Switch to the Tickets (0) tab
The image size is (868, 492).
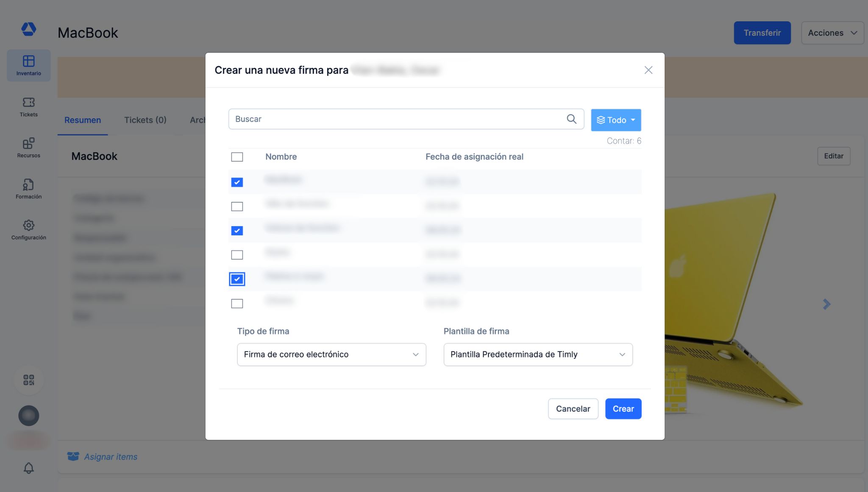pyautogui.click(x=145, y=120)
